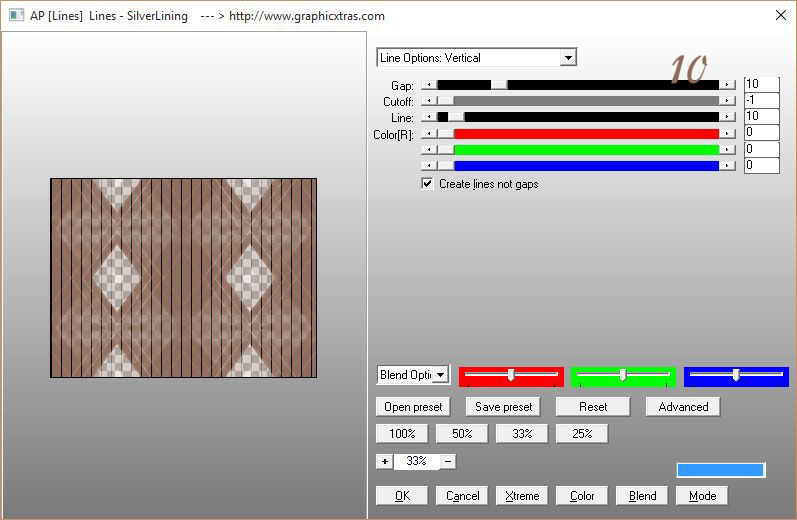Click the Line value input field
This screenshot has width=797, height=520.
point(761,116)
